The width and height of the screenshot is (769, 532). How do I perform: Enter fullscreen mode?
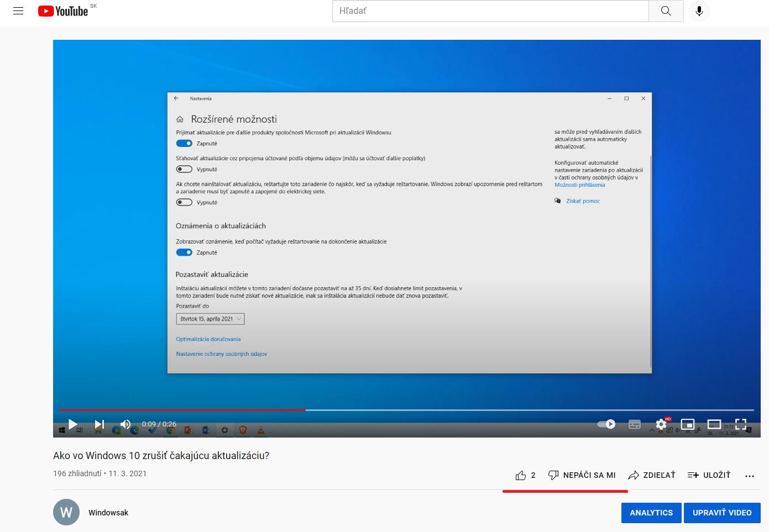tap(741, 424)
